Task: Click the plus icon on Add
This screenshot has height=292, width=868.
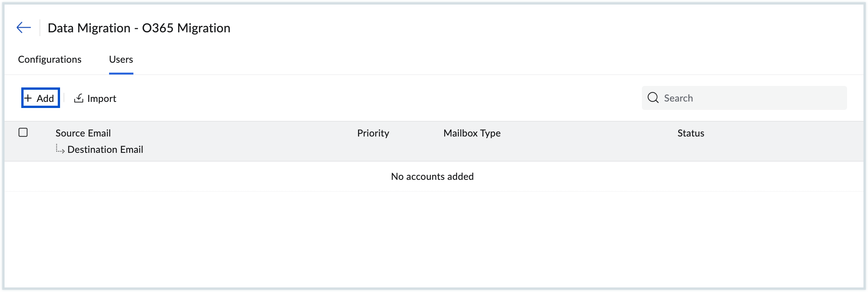Action: pyautogui.click(x=28, y=98)
